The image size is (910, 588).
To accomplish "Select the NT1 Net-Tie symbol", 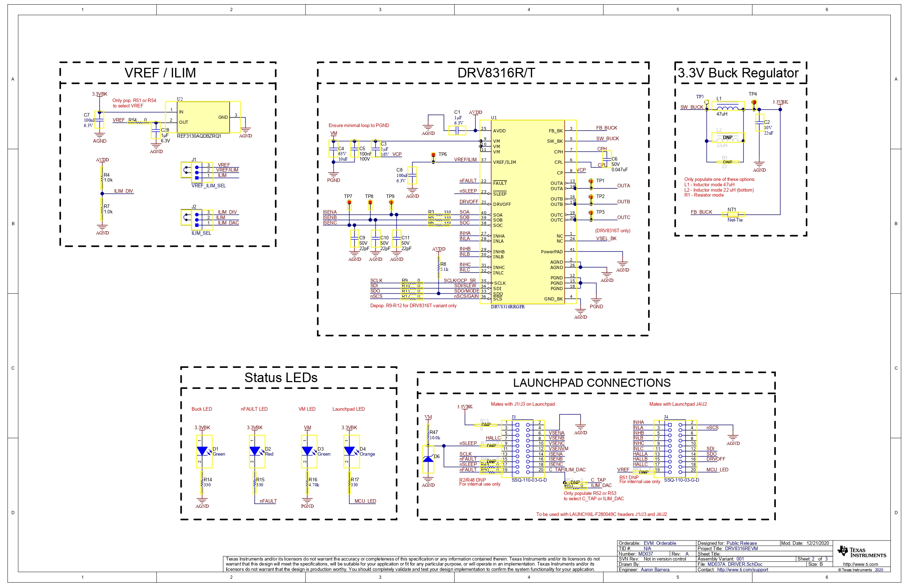I will tap(733, 214).
